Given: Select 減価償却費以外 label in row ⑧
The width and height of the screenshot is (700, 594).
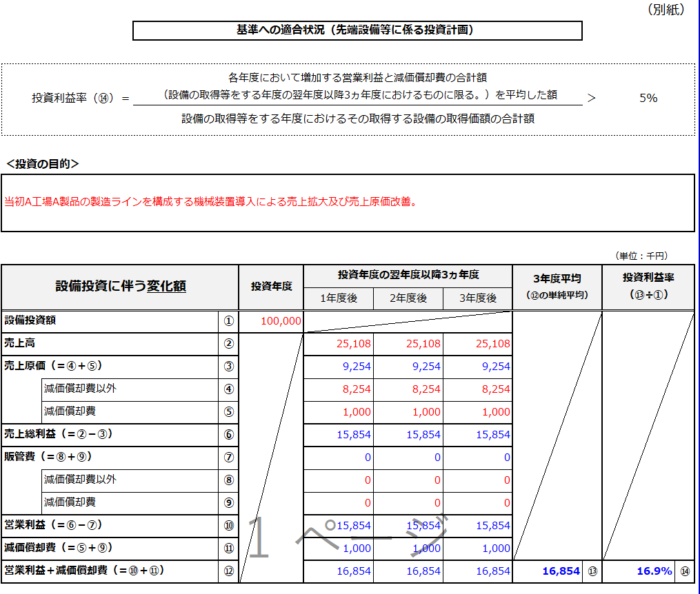Looking at the screenshot, I should coord(130,480).
